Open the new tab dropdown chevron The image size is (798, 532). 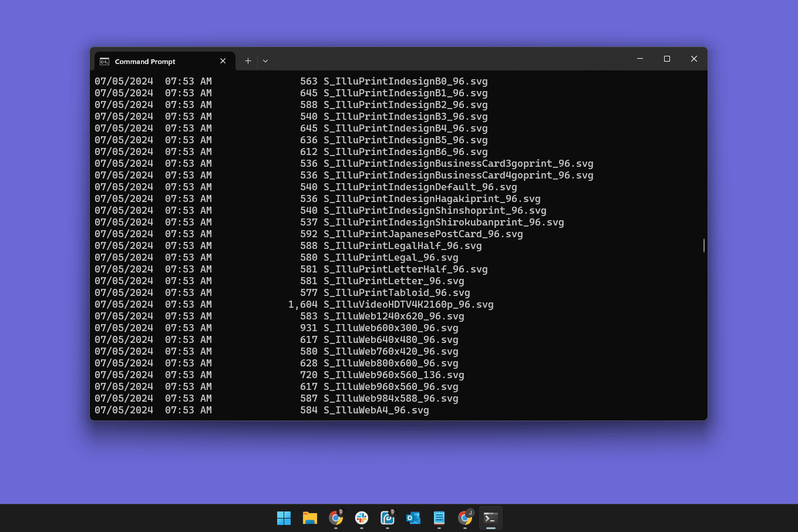pyautogui.click(x=265, y=60)
